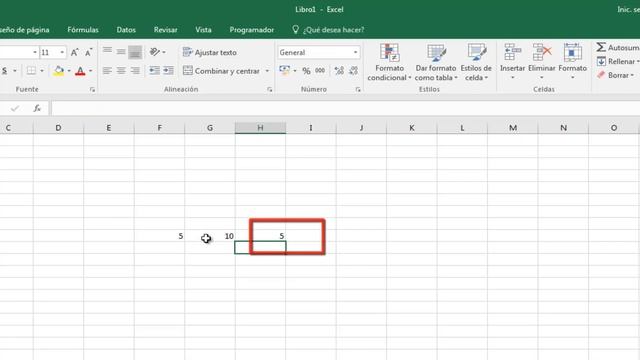Apply accounting number format icon
Image resolution: width=640 pixels, height=360 pixels.
tap(284, 70)
